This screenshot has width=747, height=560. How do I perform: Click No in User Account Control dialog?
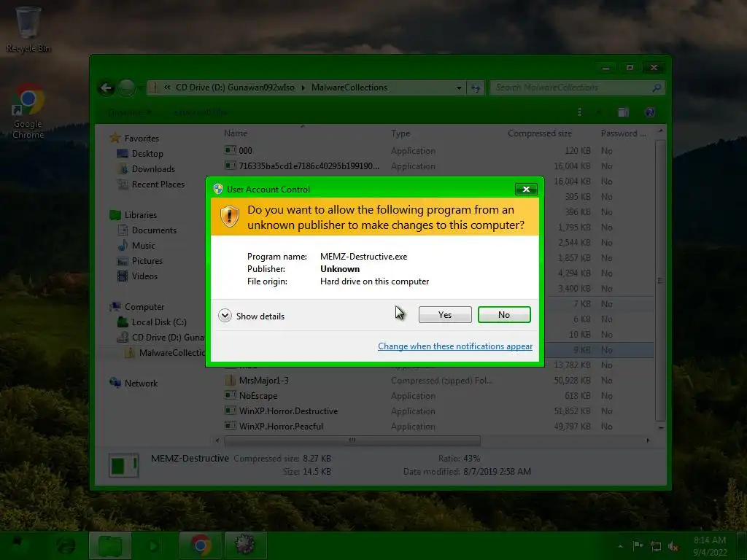coord(504,315)
